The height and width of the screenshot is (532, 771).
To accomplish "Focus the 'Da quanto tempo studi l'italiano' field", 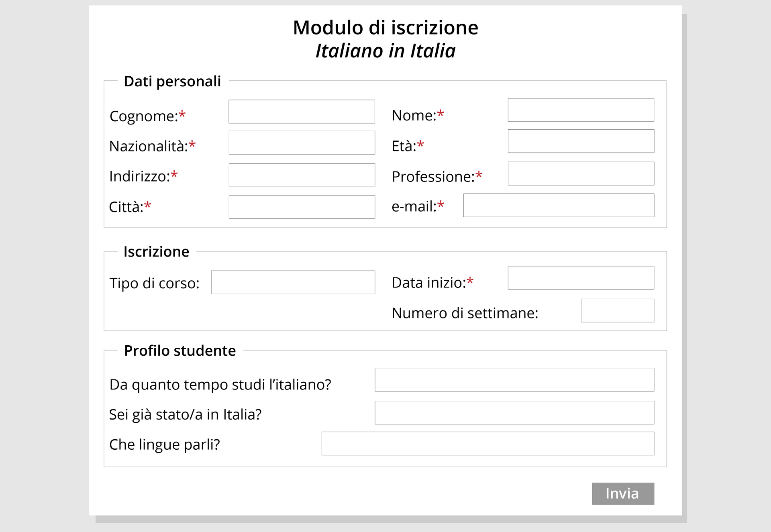I will [x=514, y=380].
